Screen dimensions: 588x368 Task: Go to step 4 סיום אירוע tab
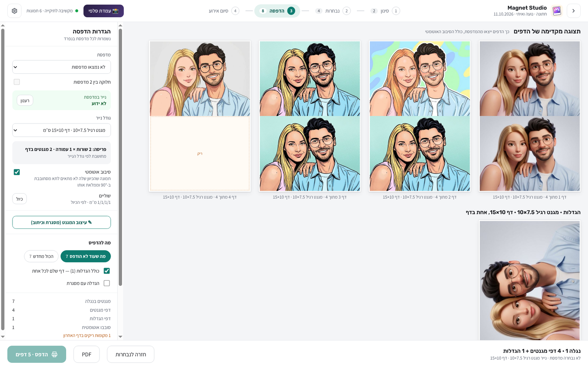[x=224, y=11]
